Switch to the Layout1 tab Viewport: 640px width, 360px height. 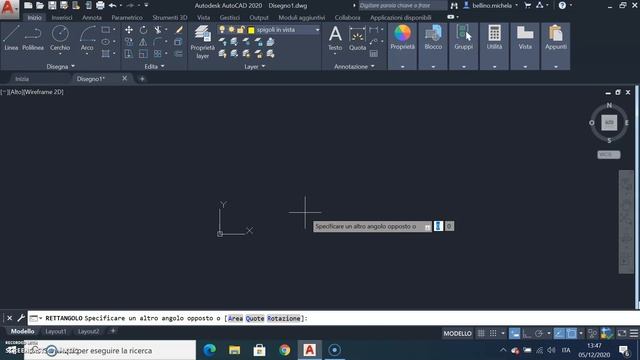coord(56,331)
